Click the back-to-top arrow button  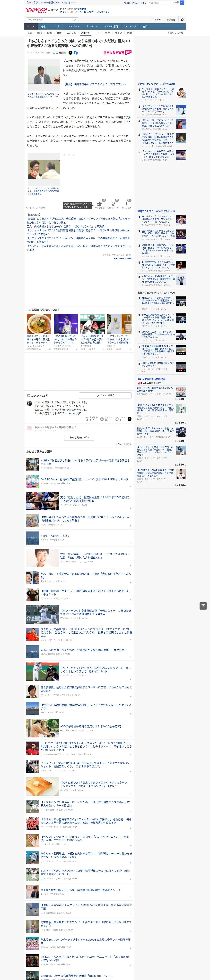coord(203,606)
